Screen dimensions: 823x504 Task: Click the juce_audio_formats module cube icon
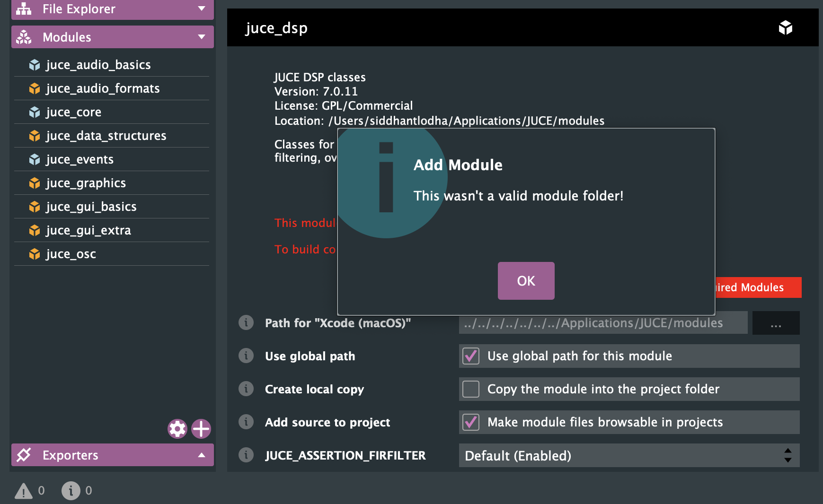35,88
